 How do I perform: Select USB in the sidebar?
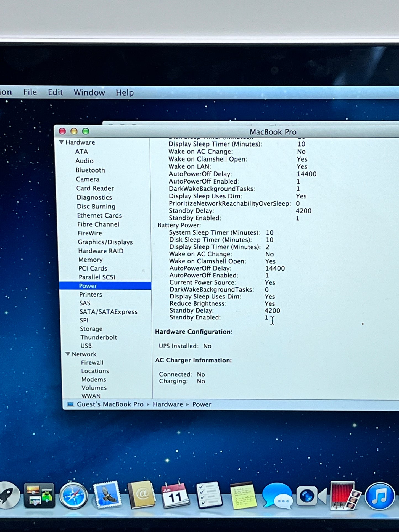(x=86, y=346)
